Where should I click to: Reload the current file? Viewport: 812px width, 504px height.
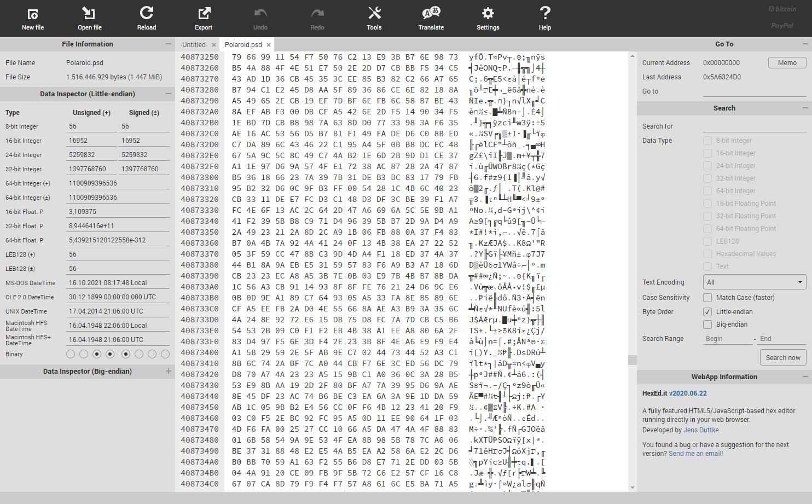(146, 18)
